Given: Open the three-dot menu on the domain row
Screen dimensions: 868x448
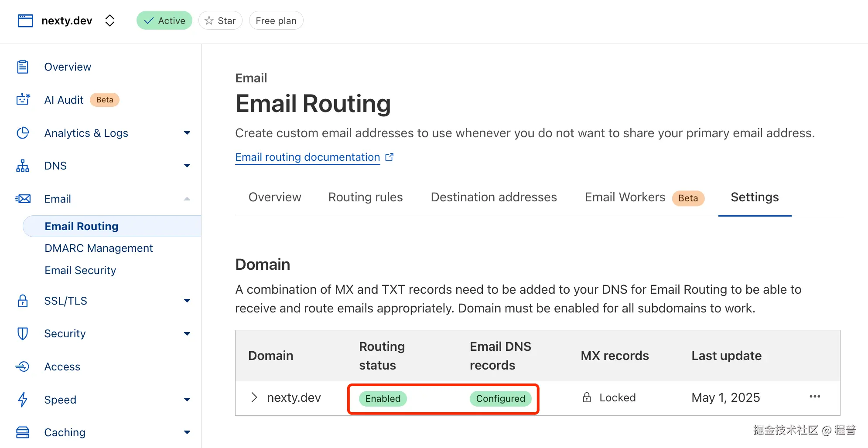Looking at the screenshot, I should [x=815, y=397].
